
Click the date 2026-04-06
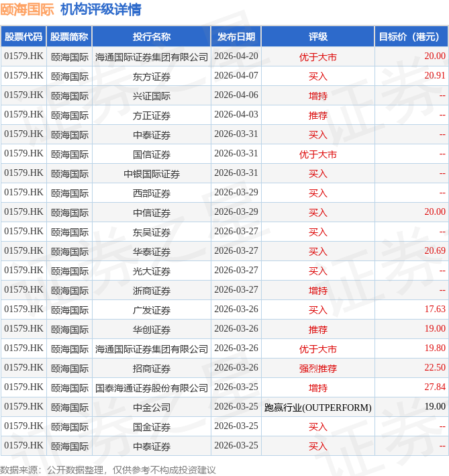(x=236, y=95)
